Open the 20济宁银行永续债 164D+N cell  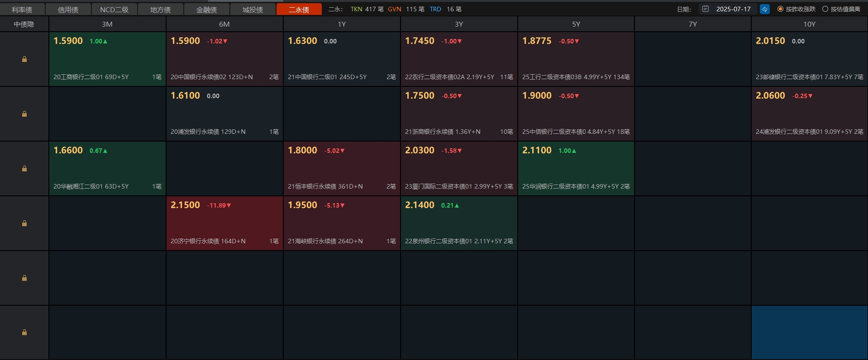[224, 223]
